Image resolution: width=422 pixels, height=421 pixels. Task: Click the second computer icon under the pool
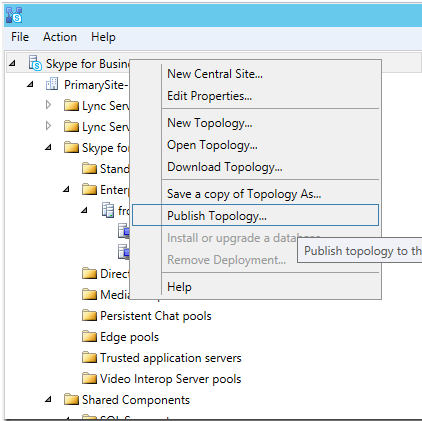(124, 252)
